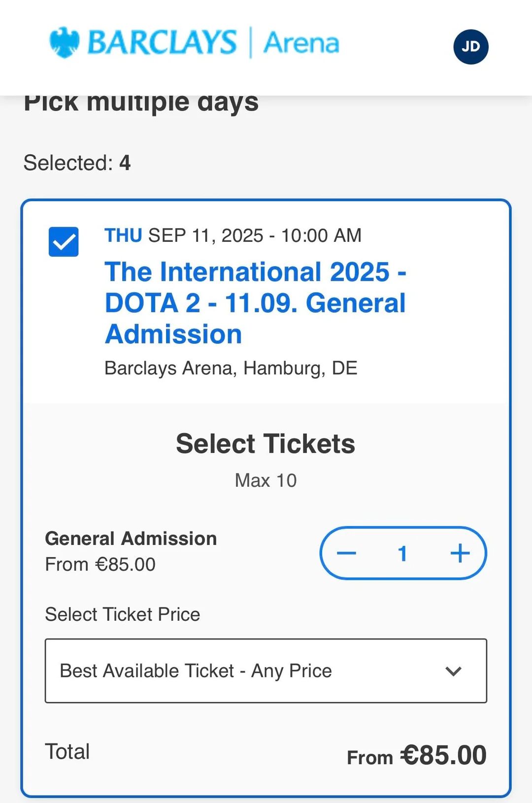
Task: Click the chevron arrow in ticket price selector
Action: [x=453, y=671]
